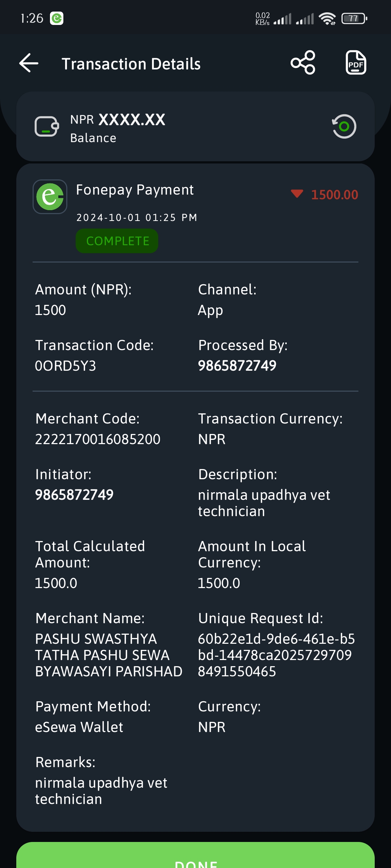
Task: Refresh the balance with the reload icon
Action: pos(344,126)
